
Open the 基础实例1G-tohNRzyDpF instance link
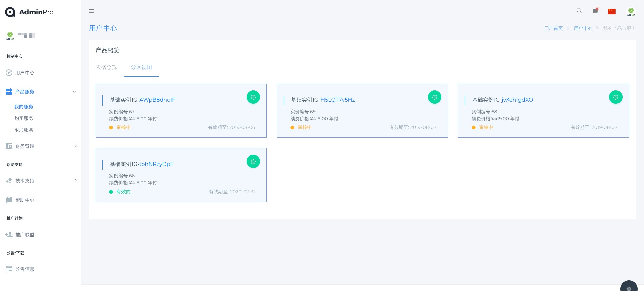coord(142,164)
